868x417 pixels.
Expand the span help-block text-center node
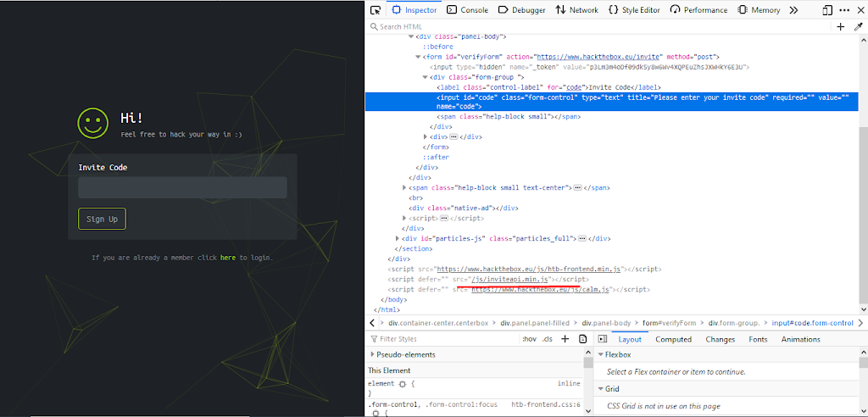404,188
